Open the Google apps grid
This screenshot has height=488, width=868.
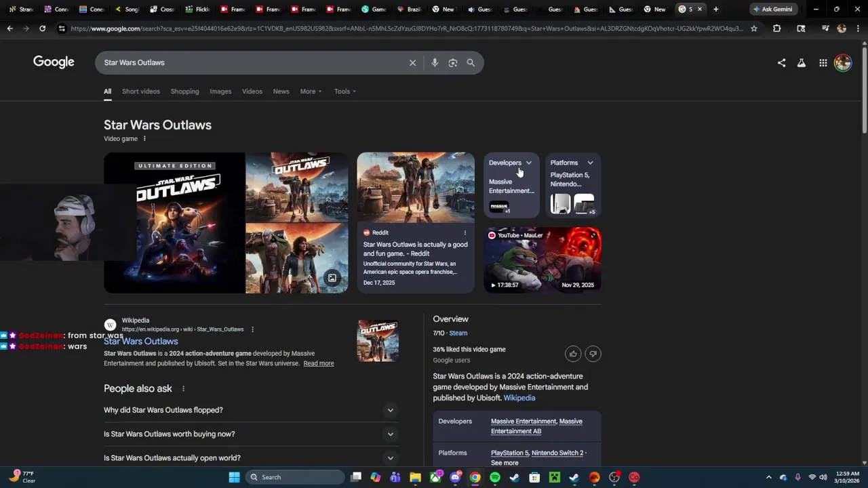823,62
